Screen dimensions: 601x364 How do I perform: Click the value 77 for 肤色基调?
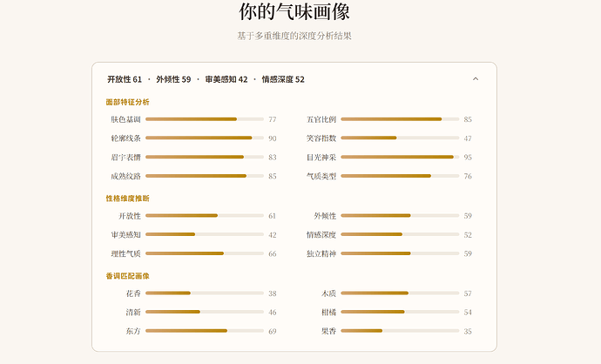tap(273, 119)
